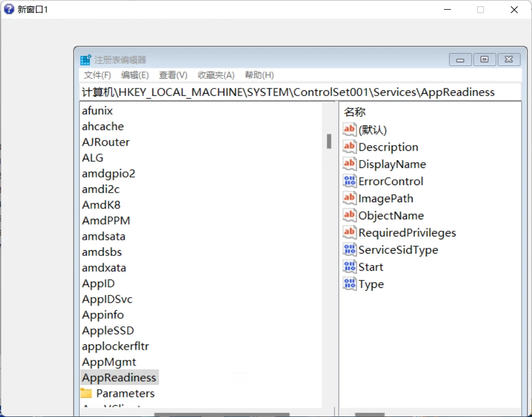
Task: Select the Start value name
Action: tap(371, 267)
